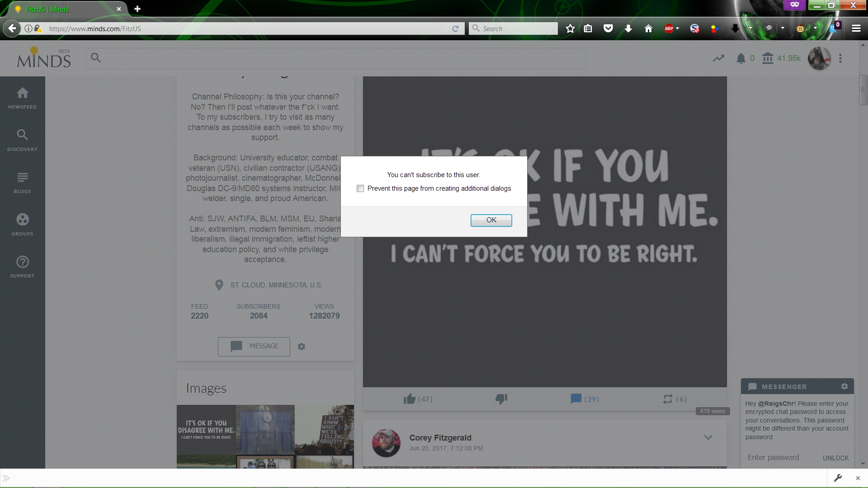Image resolution: width=868 pixels, height=488 pixels.
Task: Close the developer toolbar
Action: 858,478
